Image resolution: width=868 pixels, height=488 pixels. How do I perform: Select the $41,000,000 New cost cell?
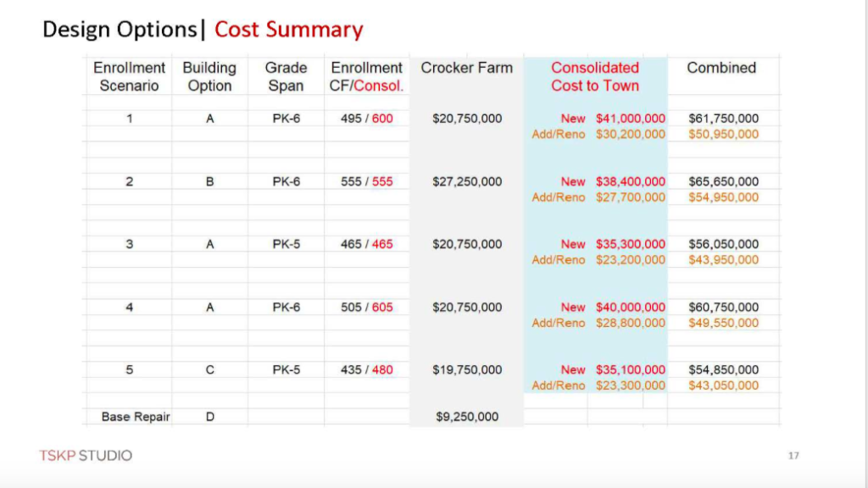point(631,119)
